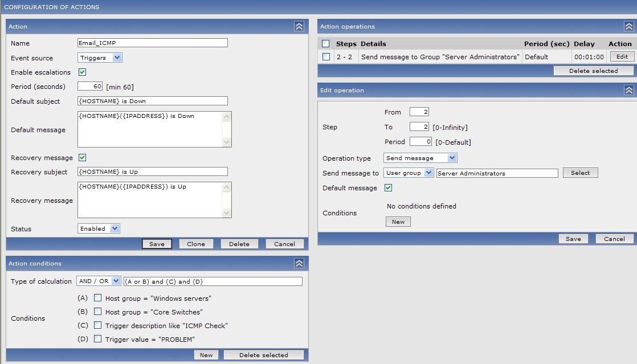The width and height of the screenshot is (637, 364).
Task: Check condition B Core Switches
Action: [x=98, y=312]
